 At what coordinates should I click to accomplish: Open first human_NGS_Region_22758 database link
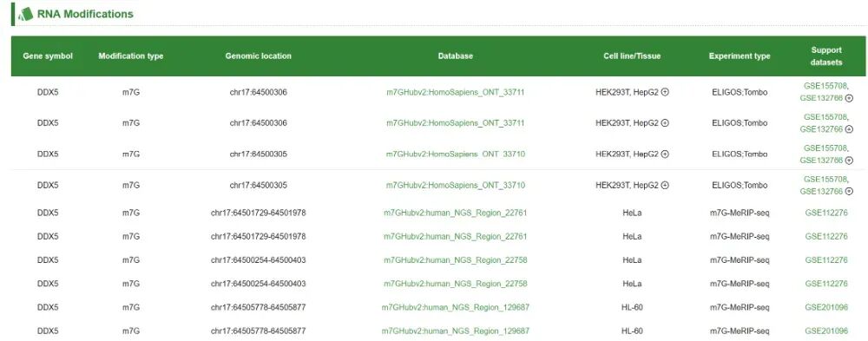[455, 260]
